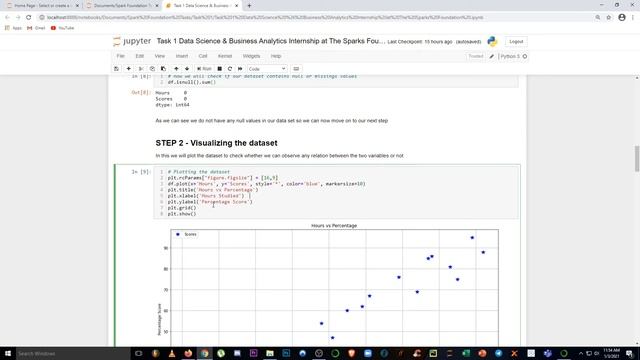Screen dimensions: 640x360
Task: Open the Kernel menu
Action: [225, 56]
